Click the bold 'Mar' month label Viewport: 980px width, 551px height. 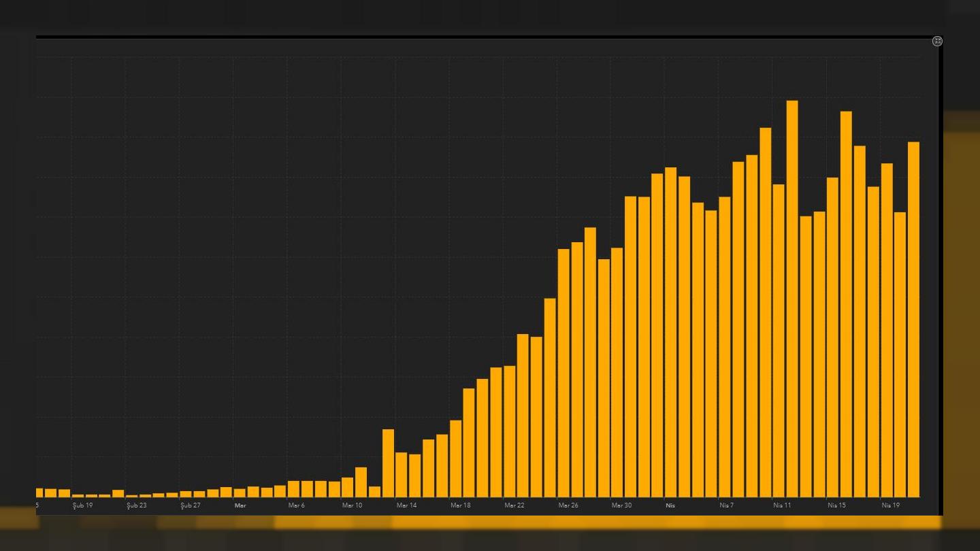(240, 505)
